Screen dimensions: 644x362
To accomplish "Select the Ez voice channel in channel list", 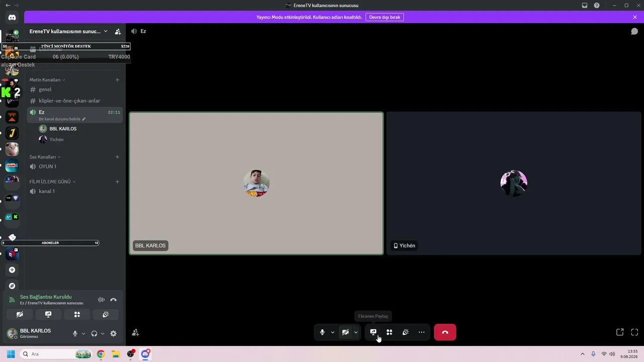I will point(74,115).
